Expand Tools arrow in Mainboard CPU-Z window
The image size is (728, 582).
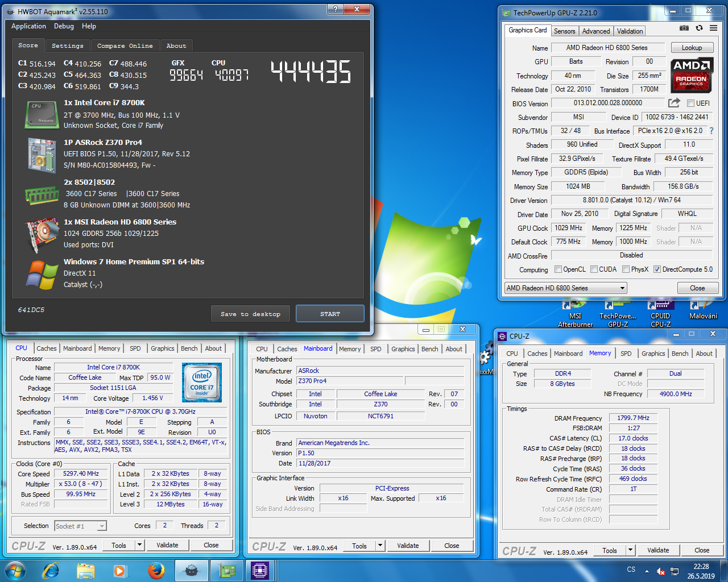380,546
